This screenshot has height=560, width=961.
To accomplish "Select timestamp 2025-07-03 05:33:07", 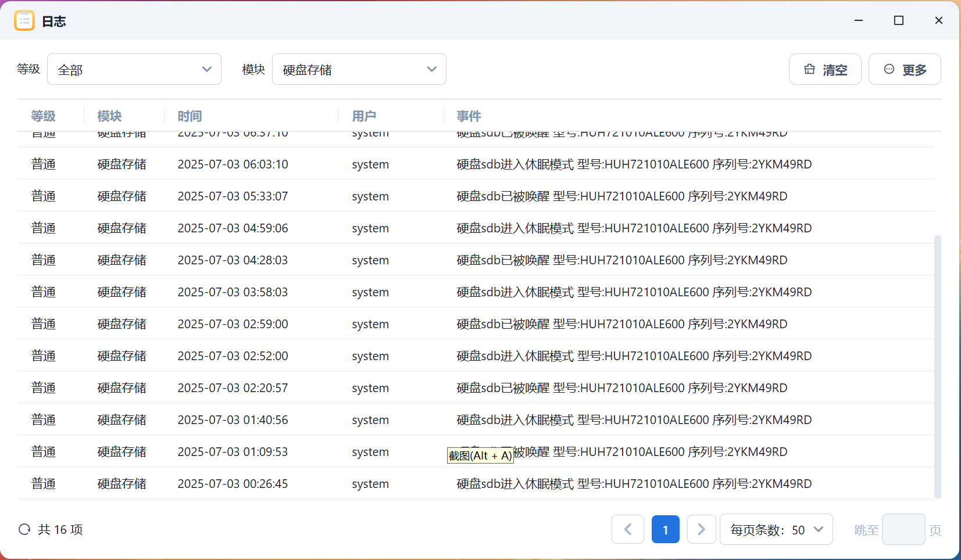I will point(233,196).
